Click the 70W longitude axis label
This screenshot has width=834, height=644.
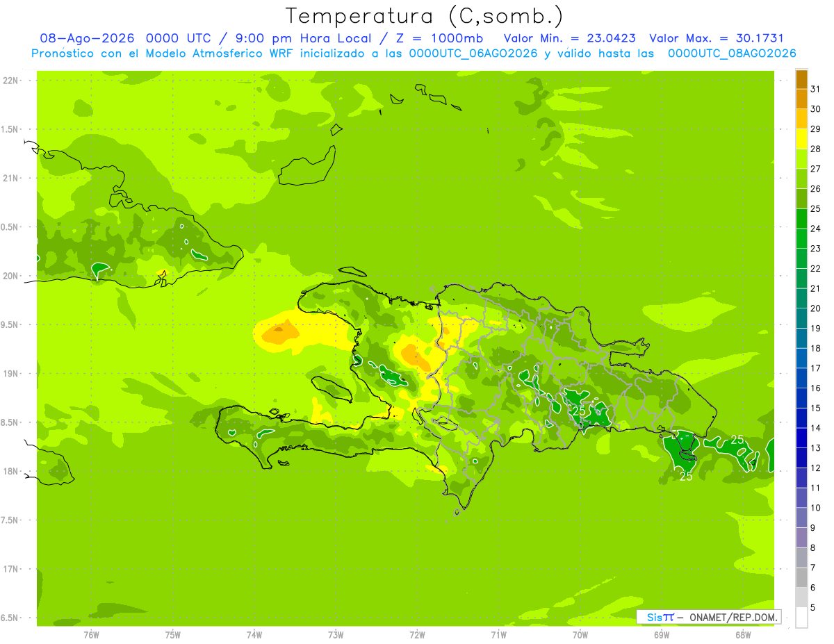580,635
